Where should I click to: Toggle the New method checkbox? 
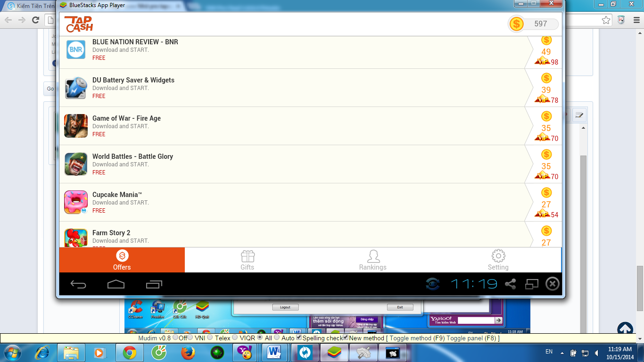pos(346,337)
